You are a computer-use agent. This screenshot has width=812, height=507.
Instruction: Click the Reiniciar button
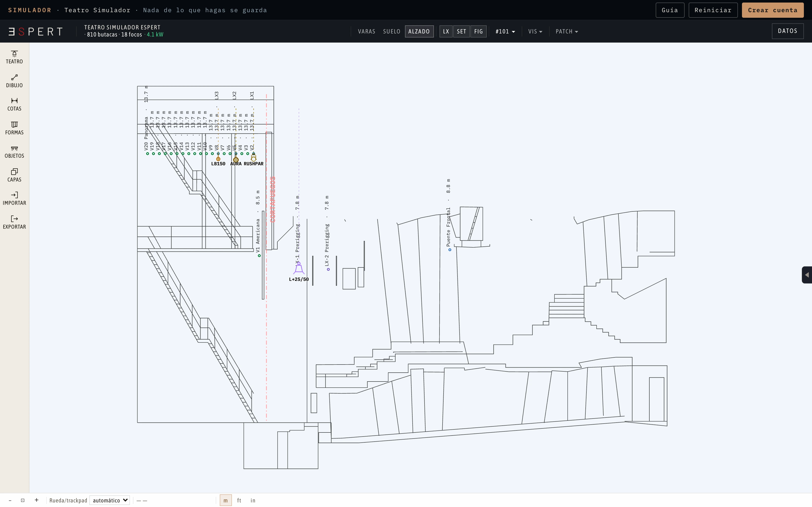713,10
